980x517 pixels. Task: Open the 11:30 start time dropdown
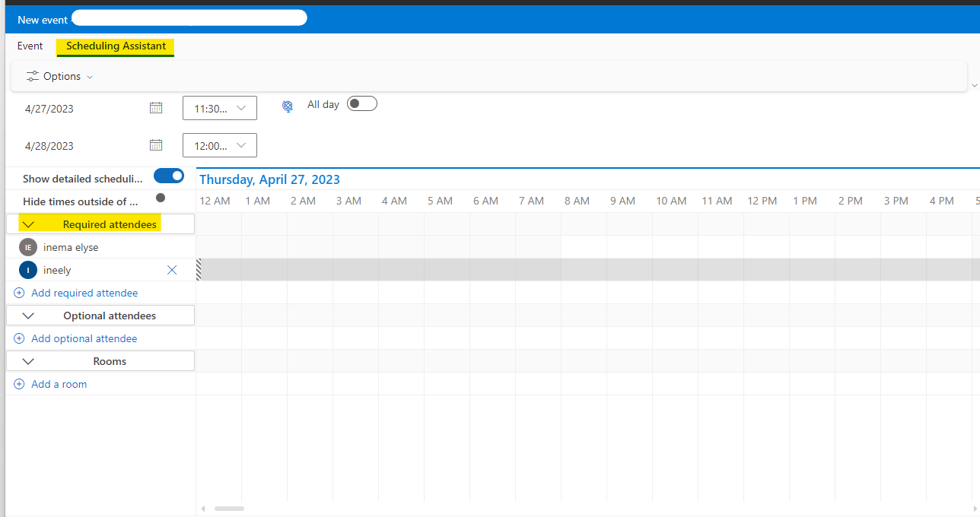pyautogui.click(x=220, y=108)
